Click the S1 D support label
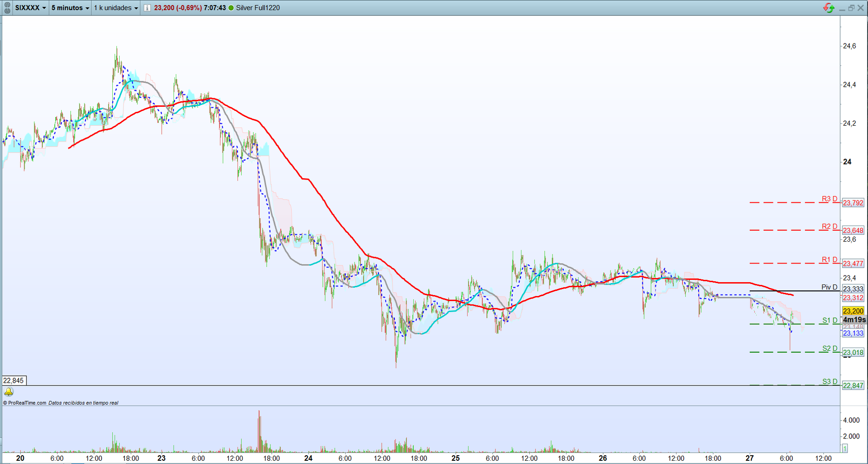The image size is (868, 464). [830, 321]
